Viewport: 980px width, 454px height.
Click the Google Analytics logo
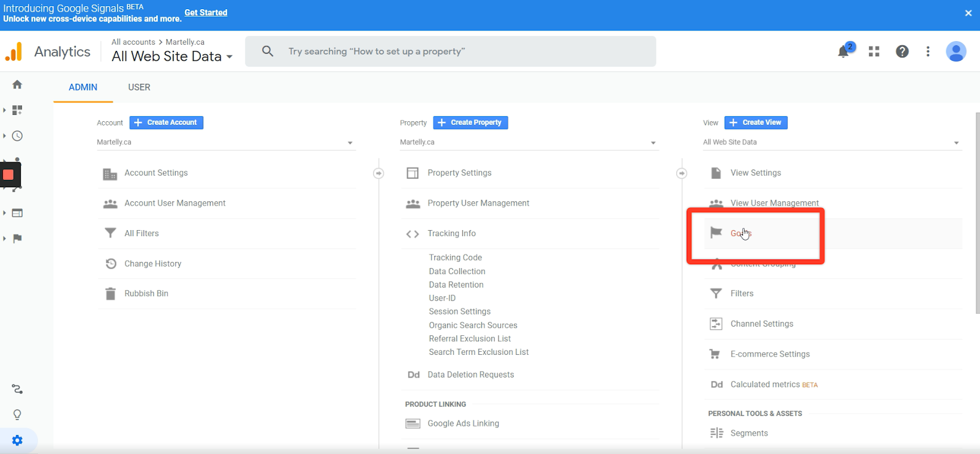(13, 52)
